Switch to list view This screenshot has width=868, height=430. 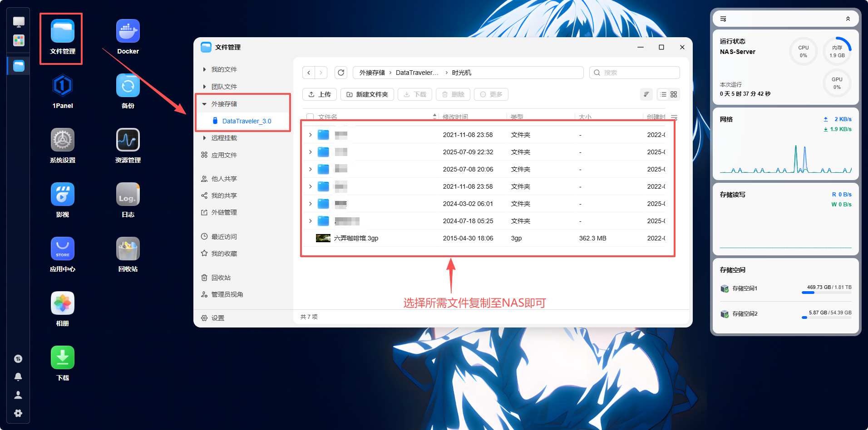pyautogui.click(x=663, y=94)
